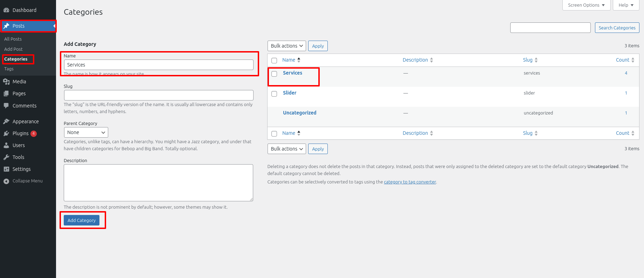Open the top Bulk actions dropdown

tap(287, 46)
